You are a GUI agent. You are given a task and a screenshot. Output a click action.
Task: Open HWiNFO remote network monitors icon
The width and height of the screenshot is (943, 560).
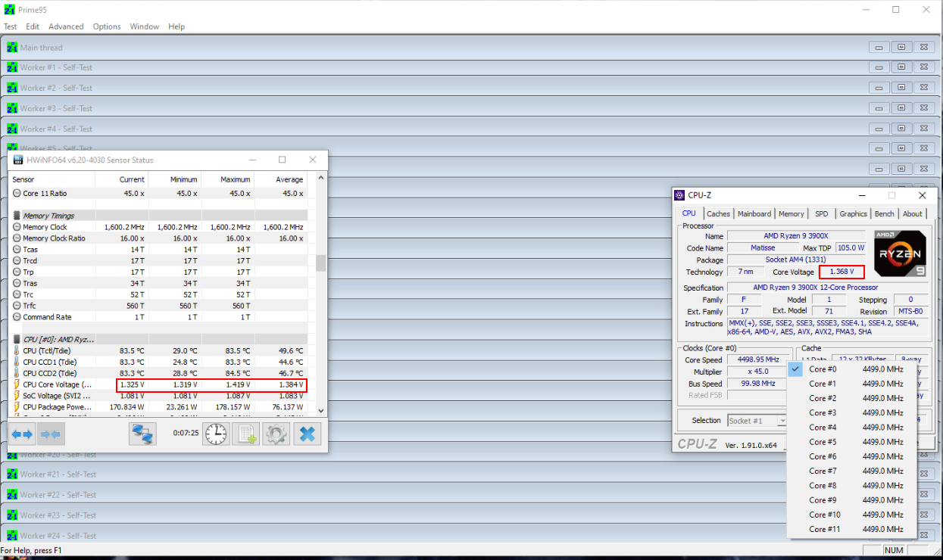142,434
